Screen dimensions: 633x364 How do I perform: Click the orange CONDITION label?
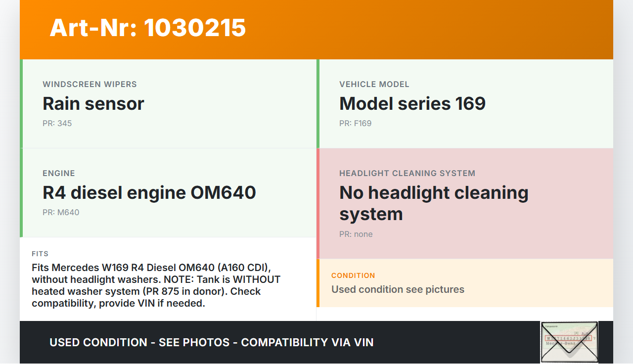[353, 275]
